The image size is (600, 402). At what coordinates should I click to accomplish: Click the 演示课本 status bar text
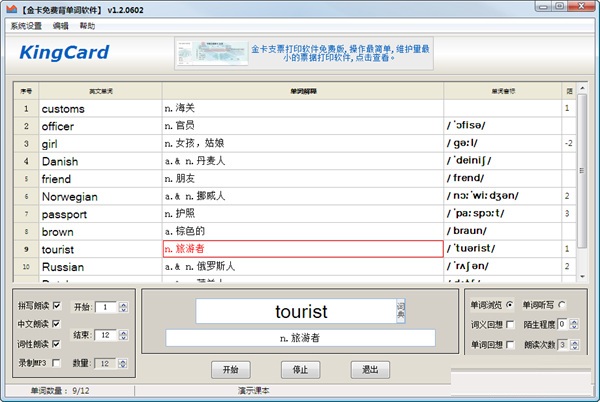[253, 391]
